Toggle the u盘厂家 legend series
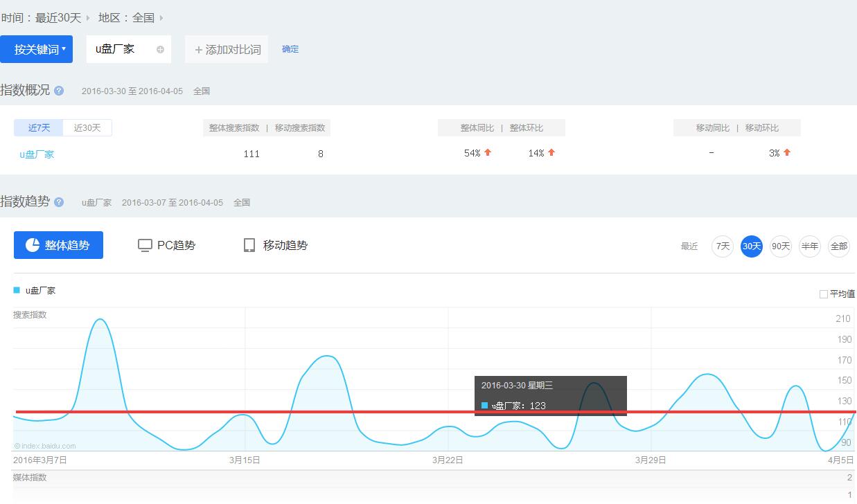The image size is (857, 504). [x=40, y=291]
